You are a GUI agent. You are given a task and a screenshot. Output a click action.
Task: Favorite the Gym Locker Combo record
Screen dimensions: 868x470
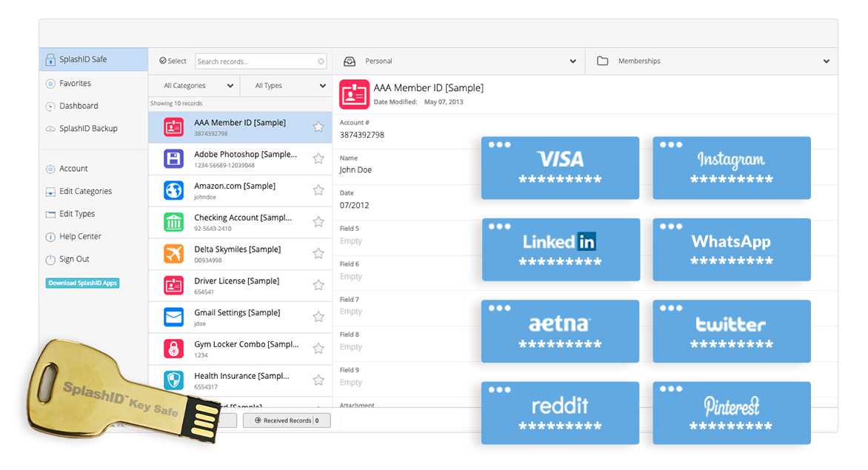click(318, 349)
